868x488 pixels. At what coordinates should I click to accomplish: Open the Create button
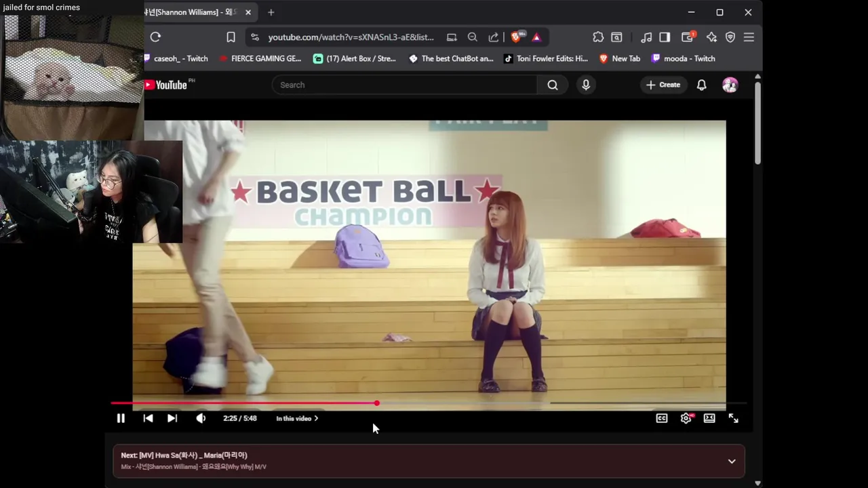(x=663, y=85)
